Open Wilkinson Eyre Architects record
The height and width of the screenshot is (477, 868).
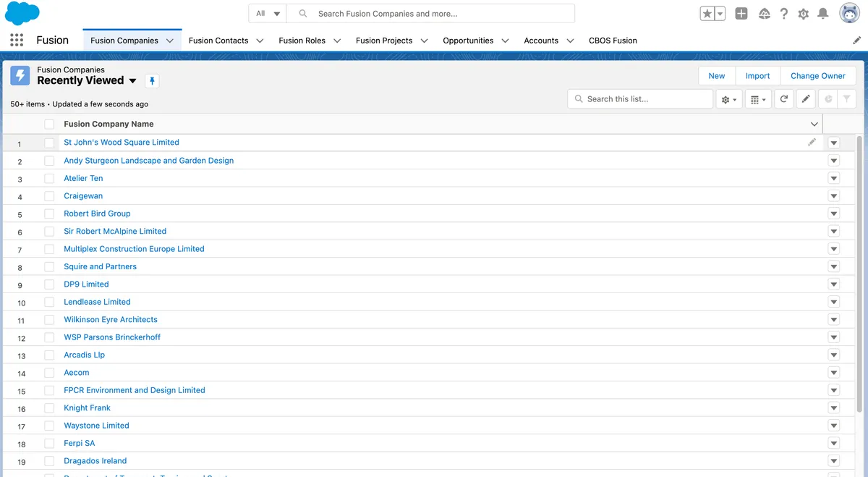(111, 320)
